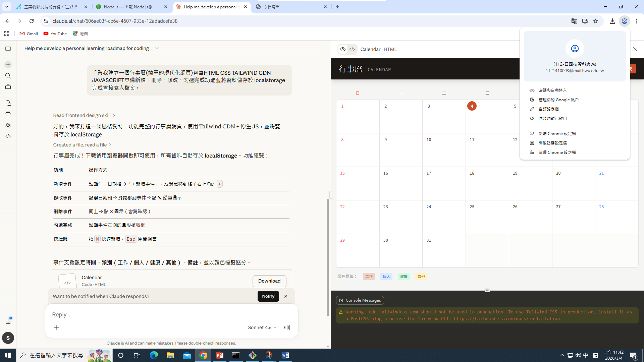Open the search icon in Claude sidebar
644x362 pixels.
coord(8,76)
